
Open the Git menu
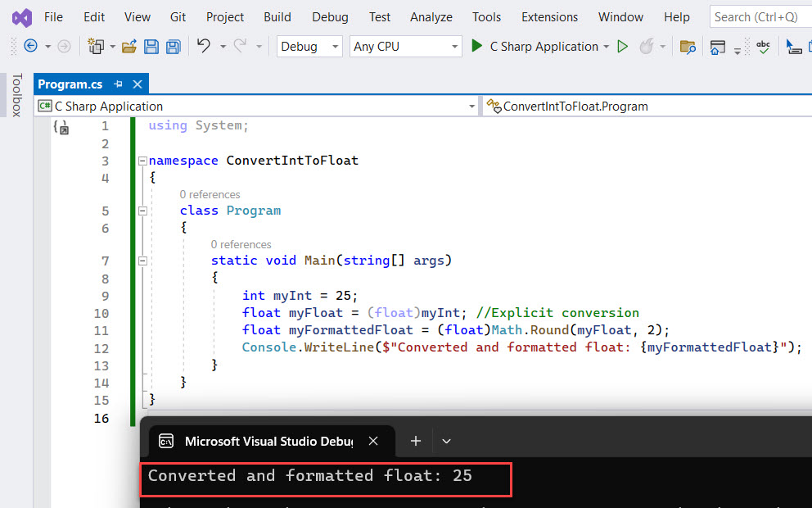[178, 16]
